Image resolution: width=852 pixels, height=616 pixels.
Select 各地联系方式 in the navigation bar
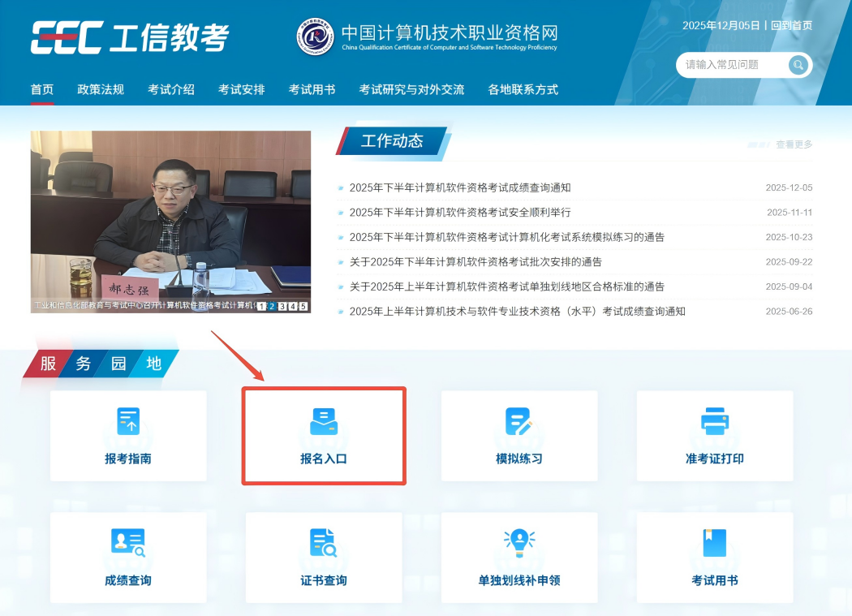tap(523, 89)
